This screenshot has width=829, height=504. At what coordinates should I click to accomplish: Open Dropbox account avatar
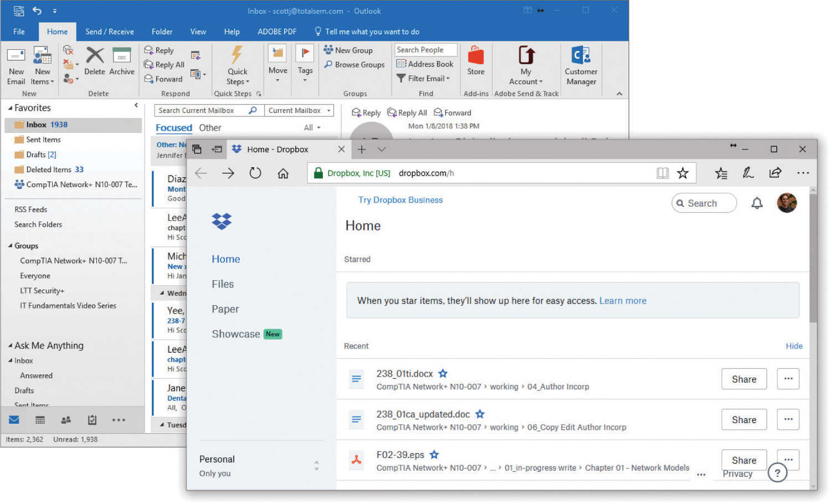tap(786, 203)
